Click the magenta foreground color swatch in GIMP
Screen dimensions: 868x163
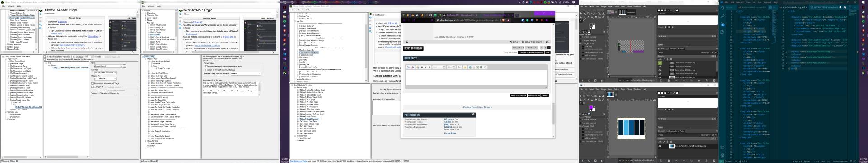[591, 107]
